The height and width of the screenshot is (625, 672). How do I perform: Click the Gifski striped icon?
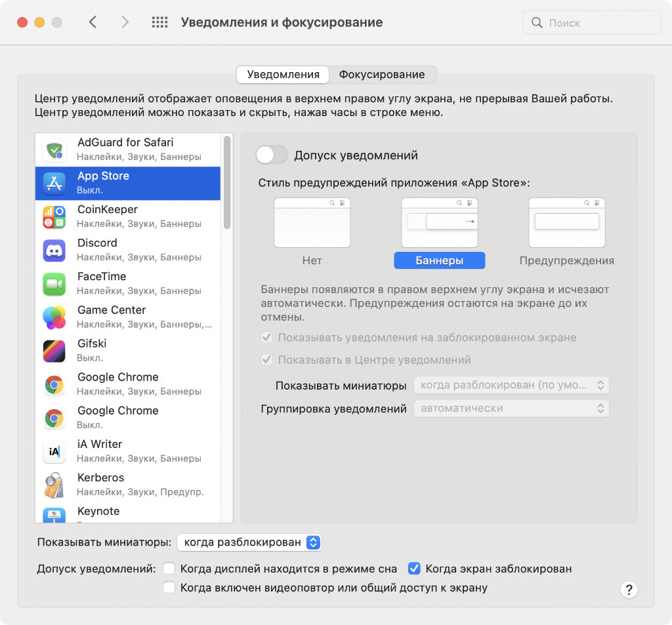pyautogui.click(x=54, y=352)
